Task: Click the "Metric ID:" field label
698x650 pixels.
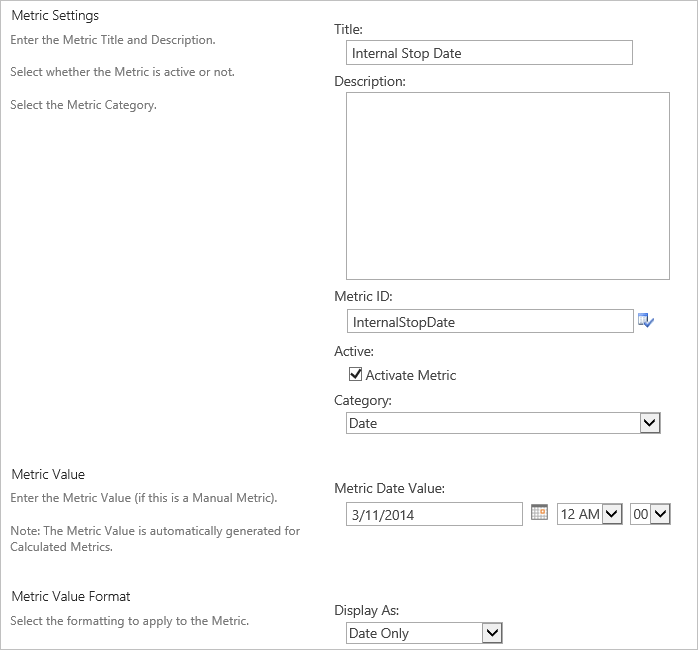Action: (364, 296)
